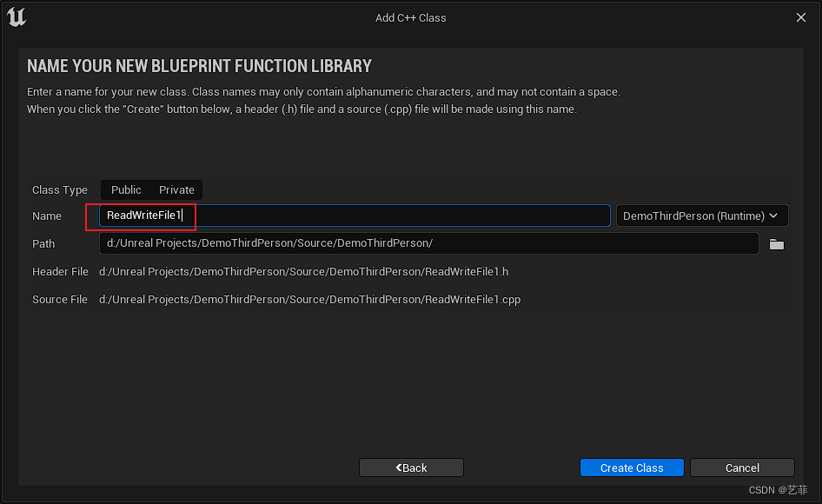Set class type to Private

click(x=176, y=189)
